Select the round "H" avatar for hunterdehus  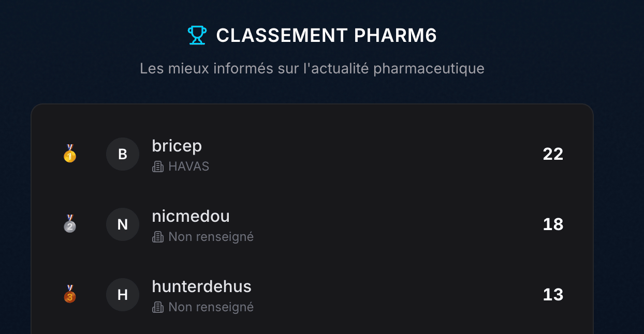coord(123,295)
